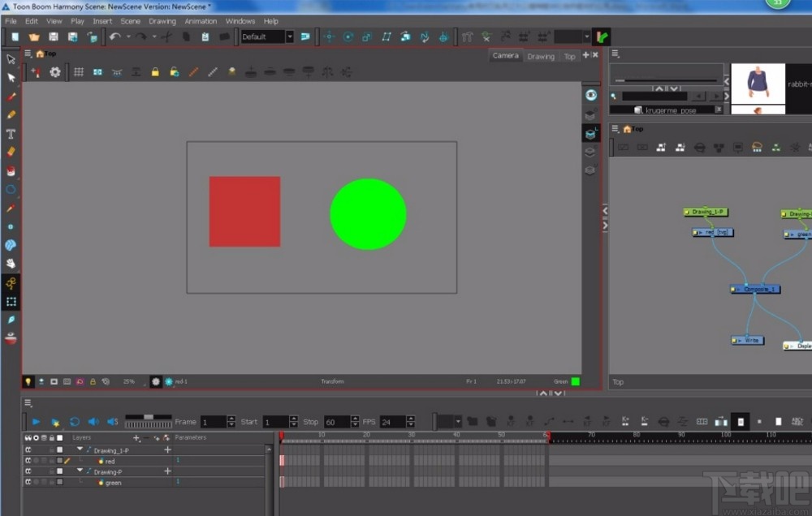The height and width of the screenshot is (516, 812).
Task: Select the green layer in timeline
Action: pos(113,482)
